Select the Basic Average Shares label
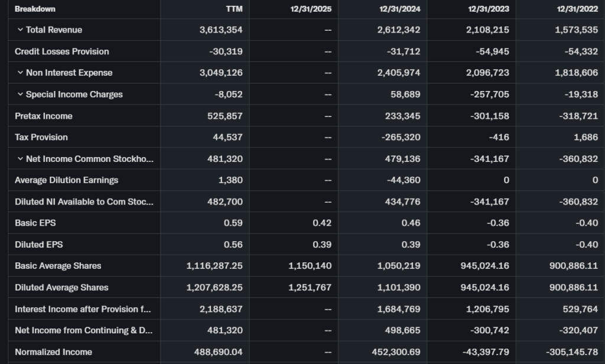605x364 pixels. (58, 266)
